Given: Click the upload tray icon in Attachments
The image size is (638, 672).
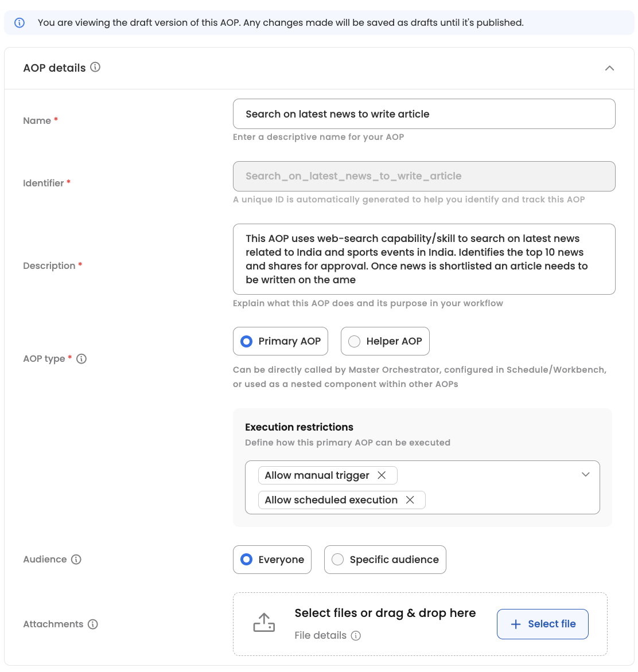Looking at the screenshot, I should pyautogui.click(x=264, y=623).
